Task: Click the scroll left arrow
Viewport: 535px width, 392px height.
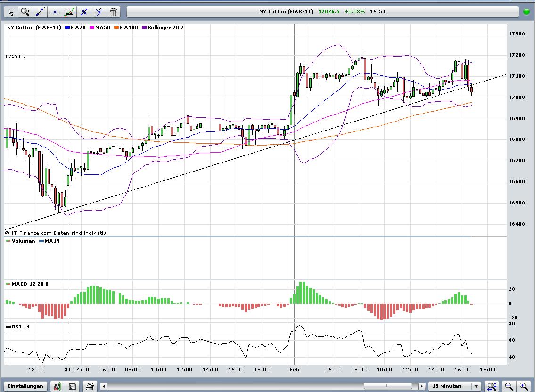Action: click(x=104, y=386)
